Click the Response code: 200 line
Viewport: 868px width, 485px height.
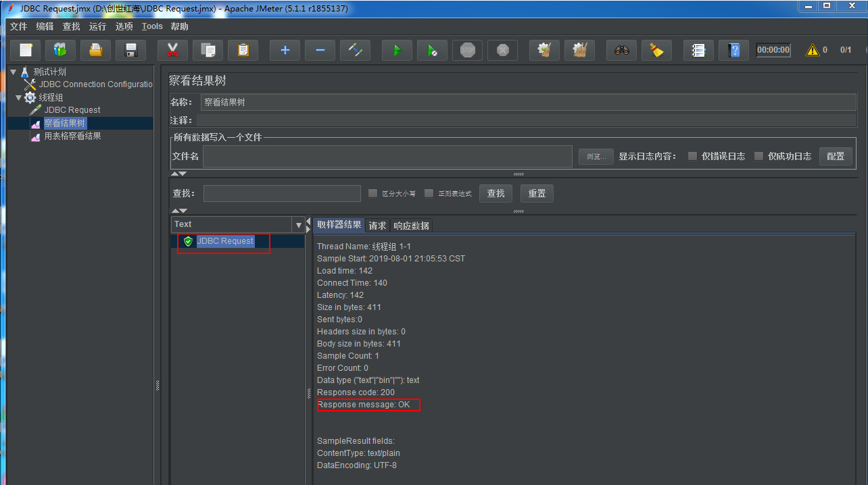356,392
